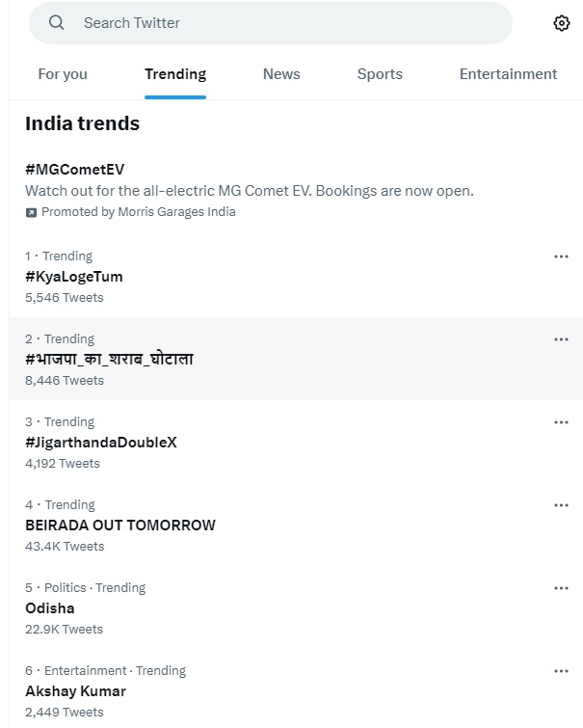Image resolution: width=583 pixels, height=728 pixels.
Task: Open more options for BEIRADA OUT TOMORROW
Action: click(561, 505)
